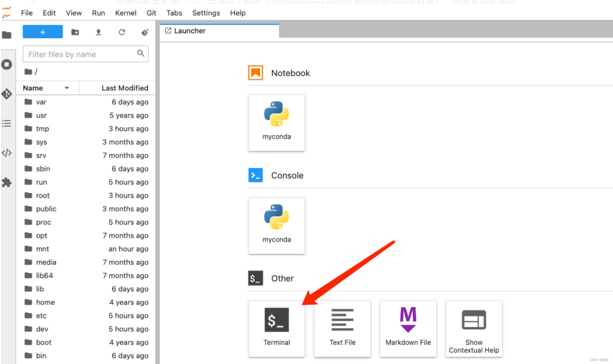Open the Terminal launcher card
This screenshot has width=613, height=364.
tap(276, 328)
